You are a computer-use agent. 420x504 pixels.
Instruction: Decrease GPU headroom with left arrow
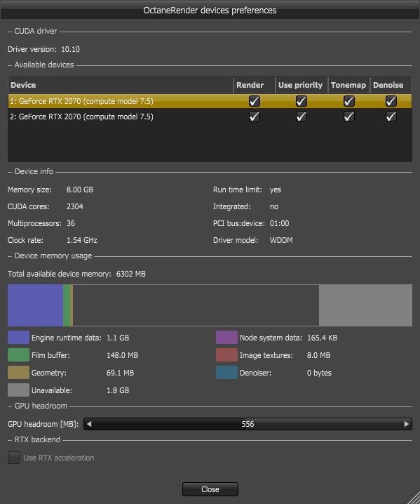click(89, 424)
